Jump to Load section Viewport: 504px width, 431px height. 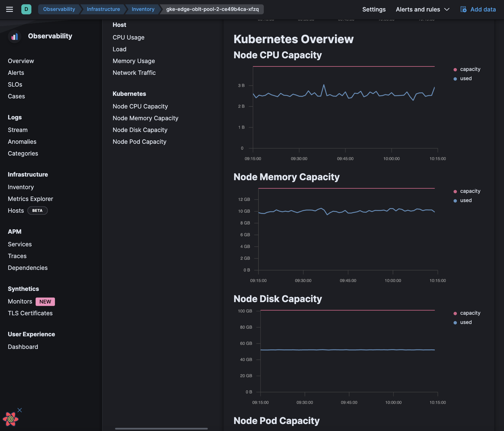(x=119, y=49)
